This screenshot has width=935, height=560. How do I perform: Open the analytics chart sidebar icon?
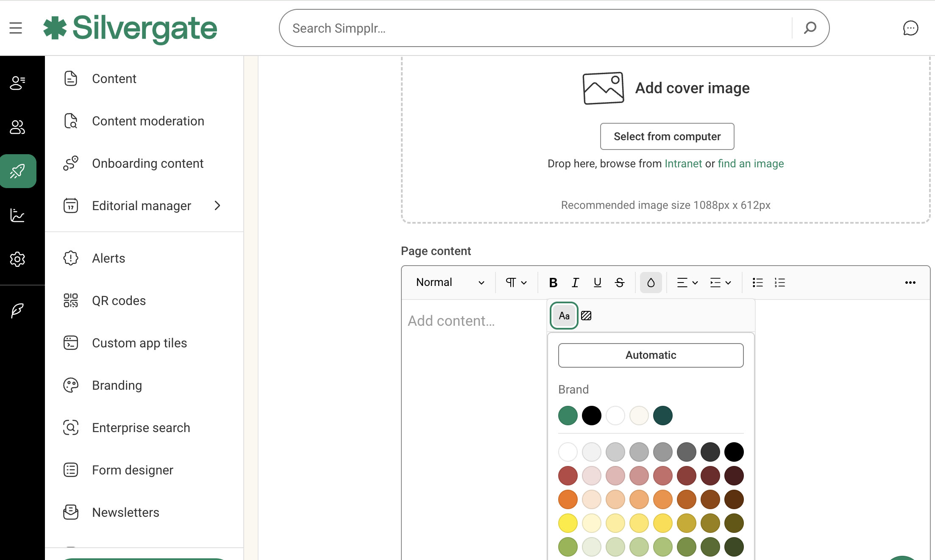[17, 215]
